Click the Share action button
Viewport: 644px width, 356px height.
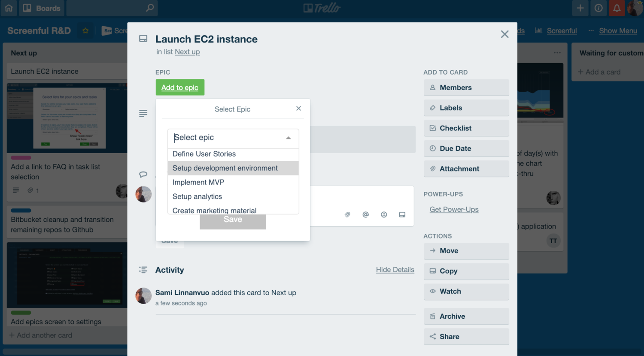466,337
